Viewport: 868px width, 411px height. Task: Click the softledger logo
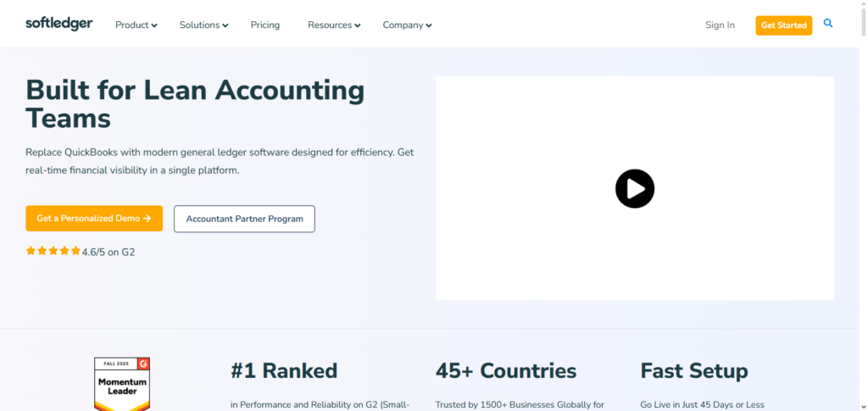click(59, 24)
